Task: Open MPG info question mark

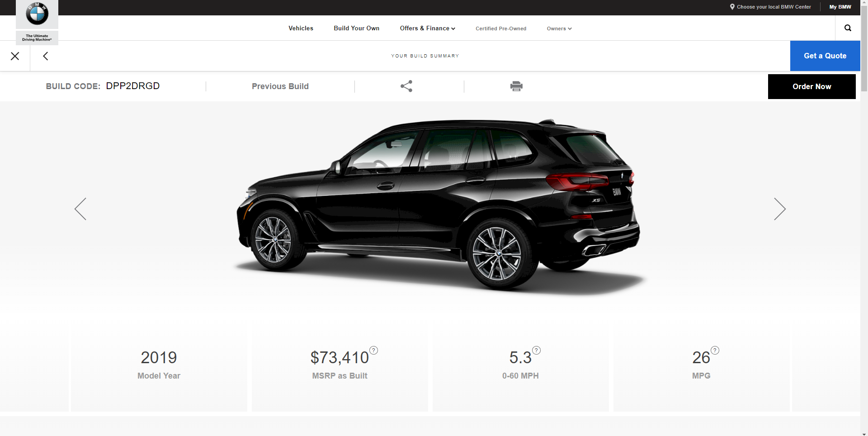Action: tap(715, 351)
